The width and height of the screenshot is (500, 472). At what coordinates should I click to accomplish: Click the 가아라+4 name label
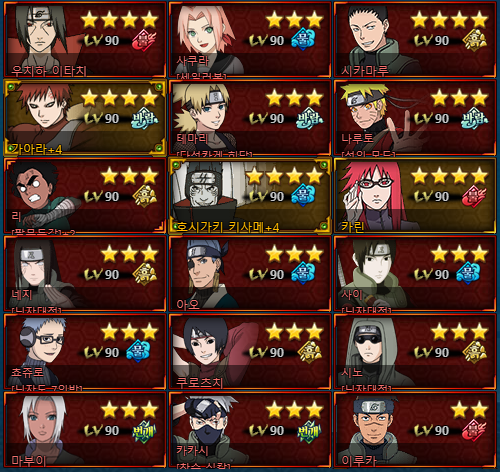(37, 149)
